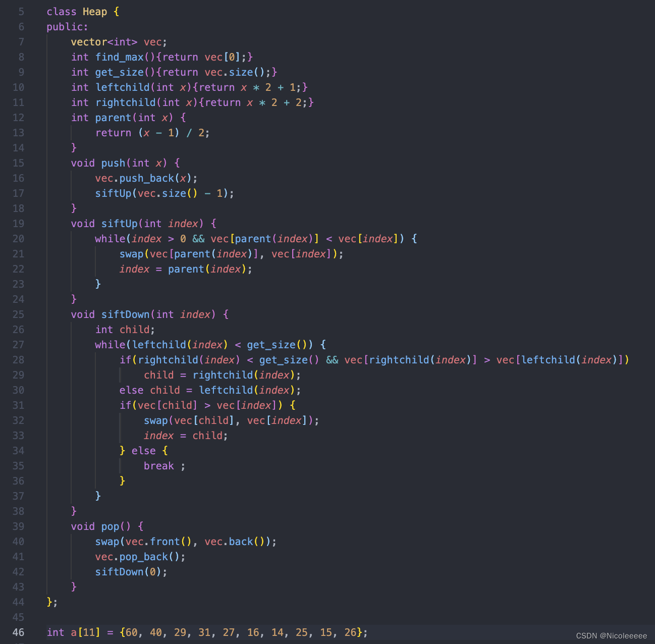This screenshot has height=644, width=655.
Task: Click the "a[11]" array declaration
Action: (x=86, y=632)
